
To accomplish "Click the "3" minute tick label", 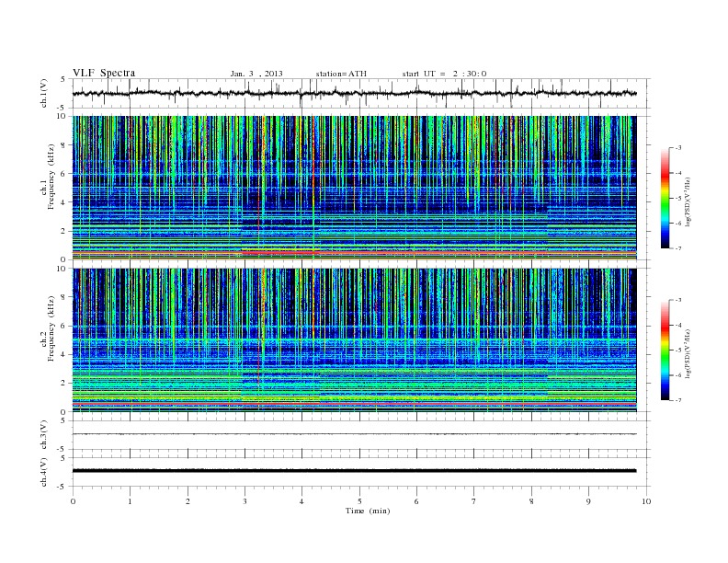I will [x=245, y=501].
